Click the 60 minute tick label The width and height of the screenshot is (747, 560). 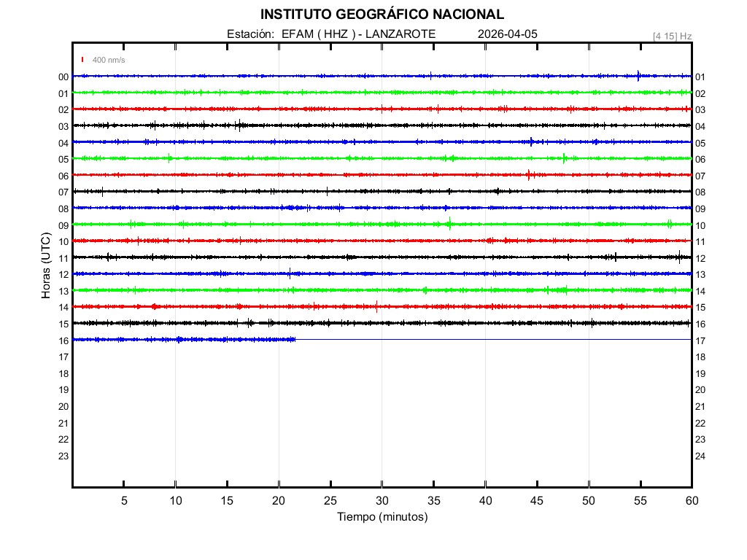point(692,500)
